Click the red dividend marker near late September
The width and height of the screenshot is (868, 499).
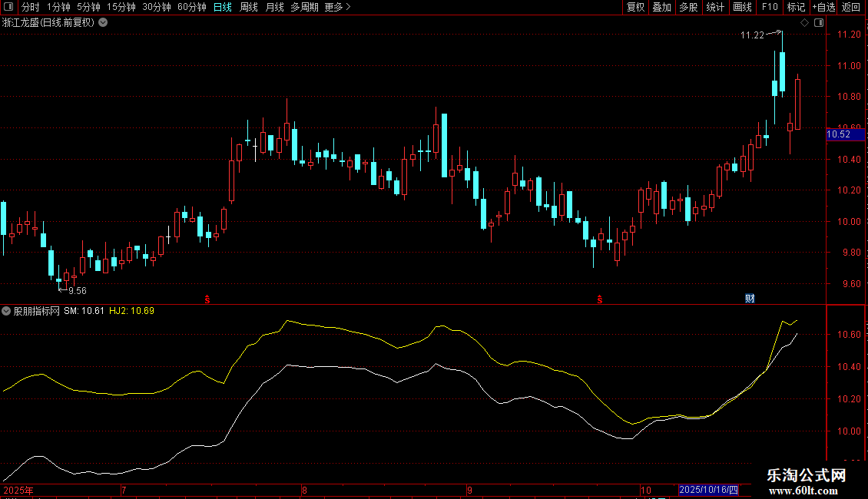[x=599, y=298]
